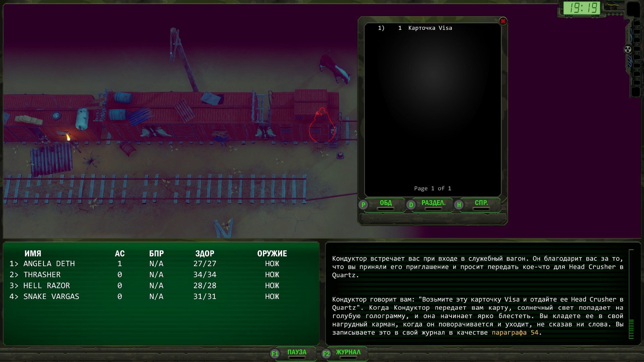Select party member Hell Razor
This screenshot has height=362, width=644.
click(x=47, y=286)
